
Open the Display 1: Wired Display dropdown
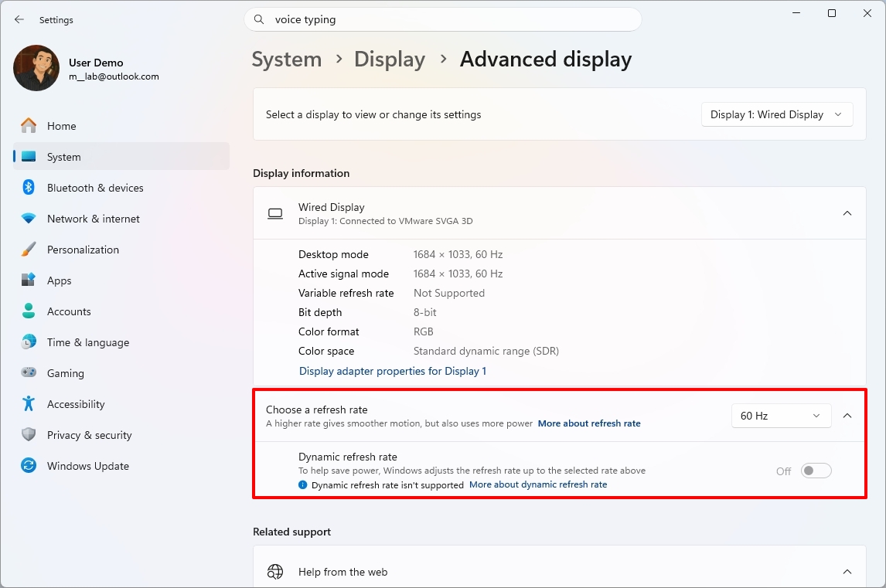point(777,114)
